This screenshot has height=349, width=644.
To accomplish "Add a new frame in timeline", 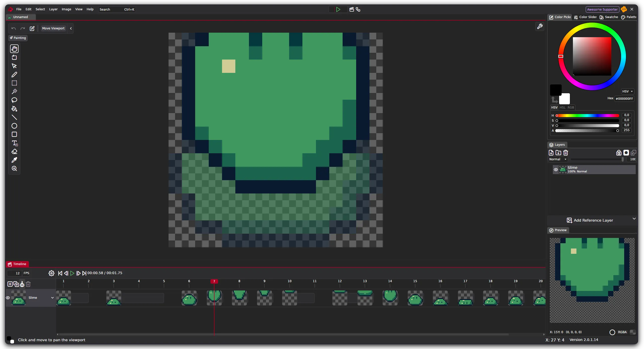I will point(10,284).
